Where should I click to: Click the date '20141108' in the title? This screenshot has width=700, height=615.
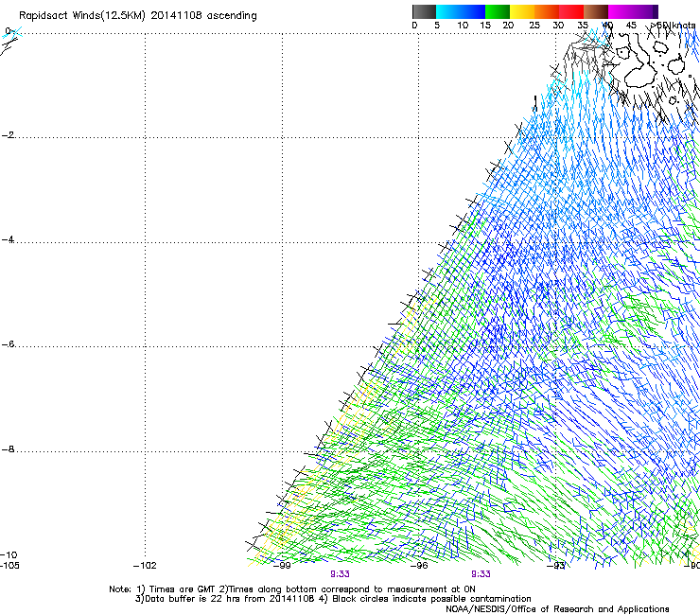point(176,15)
